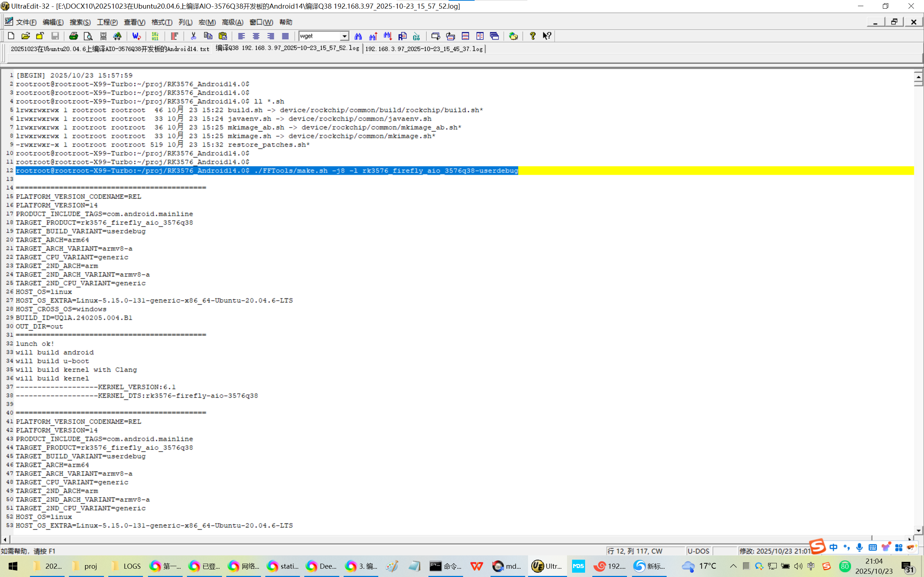The width and height of the screenshot is (924, 577).
Task: Toggle the Word Wrap toolbar button
Action: pyautogui.click(x=137, y=36)
